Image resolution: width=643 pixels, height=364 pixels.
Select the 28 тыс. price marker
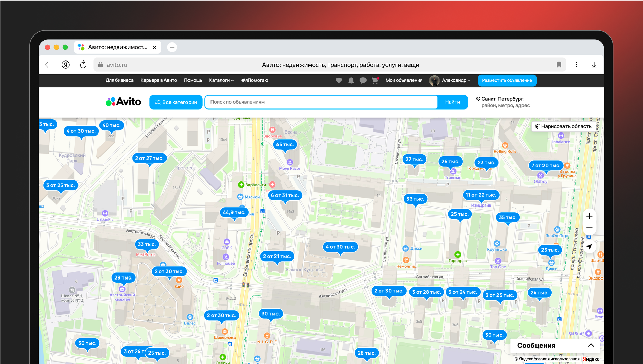367,353
